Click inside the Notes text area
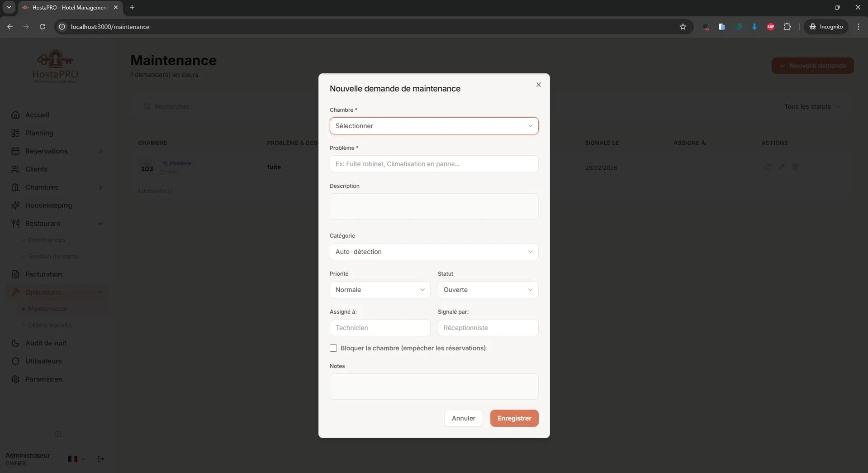868x473 pixels. (x=434, y=386)
